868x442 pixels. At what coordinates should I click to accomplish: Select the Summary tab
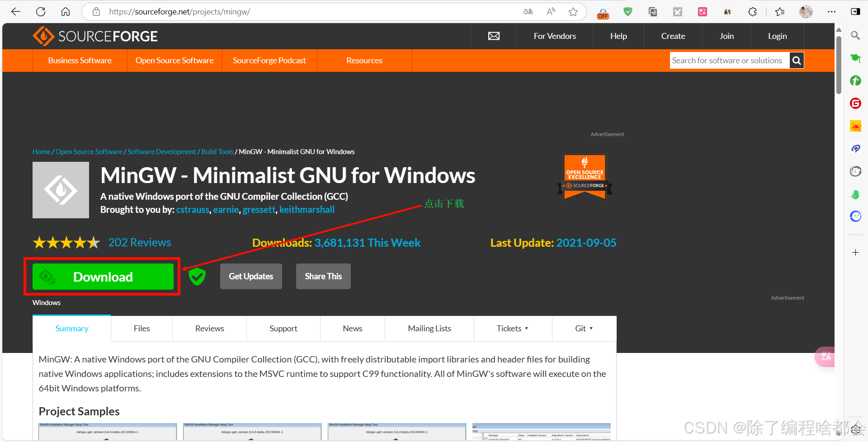(72, 329)
